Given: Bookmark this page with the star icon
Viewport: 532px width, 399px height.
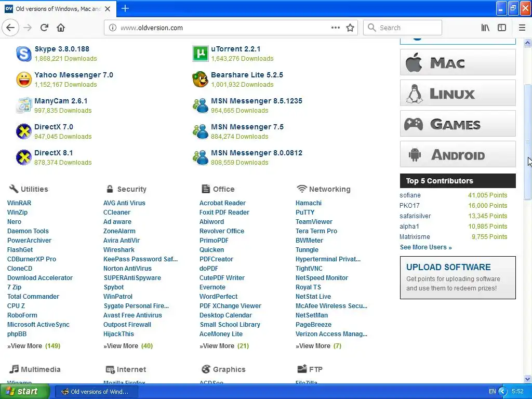Looking at the screenshot, I should (x=350, y=28).
